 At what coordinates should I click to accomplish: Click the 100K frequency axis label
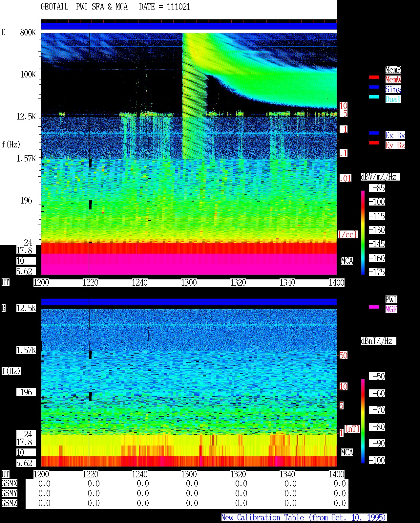28,75
